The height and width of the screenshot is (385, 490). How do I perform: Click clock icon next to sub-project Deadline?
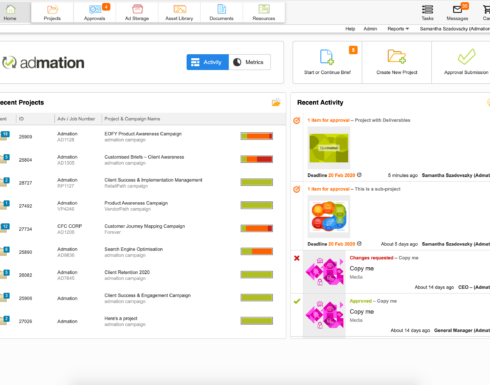(359, 244)
